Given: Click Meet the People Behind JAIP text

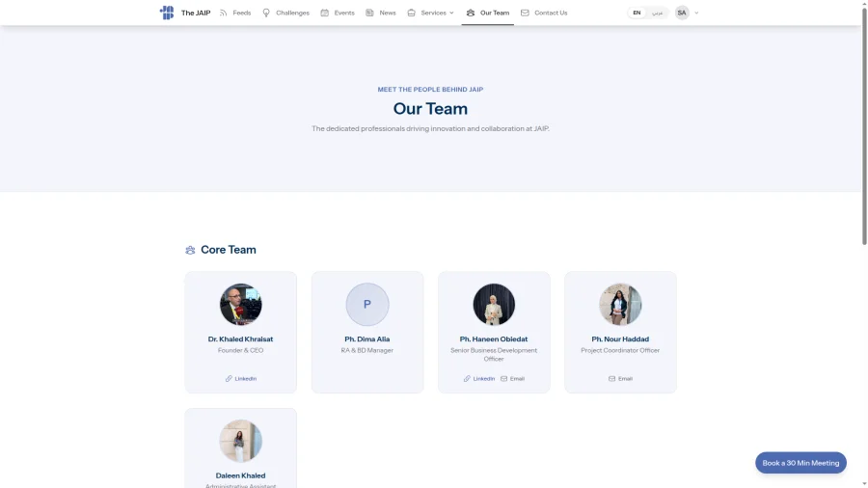Looking at the screenshot, I should [430, 90].
